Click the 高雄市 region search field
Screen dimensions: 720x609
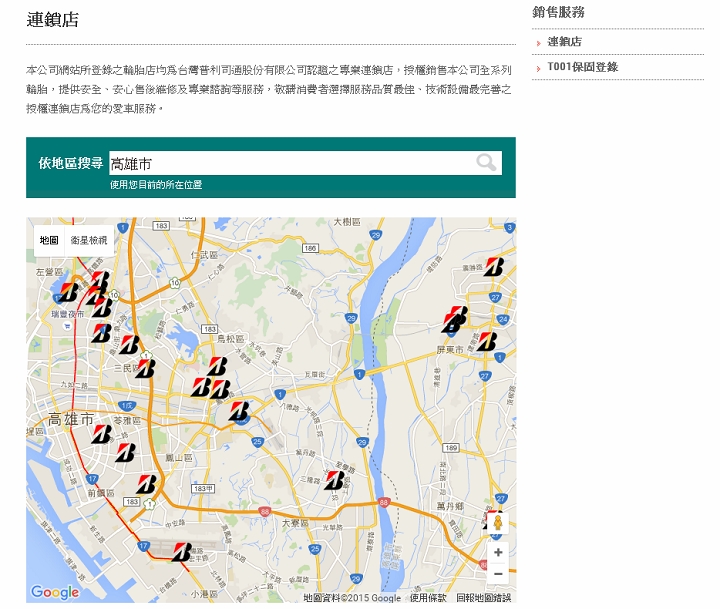[305, 163]
